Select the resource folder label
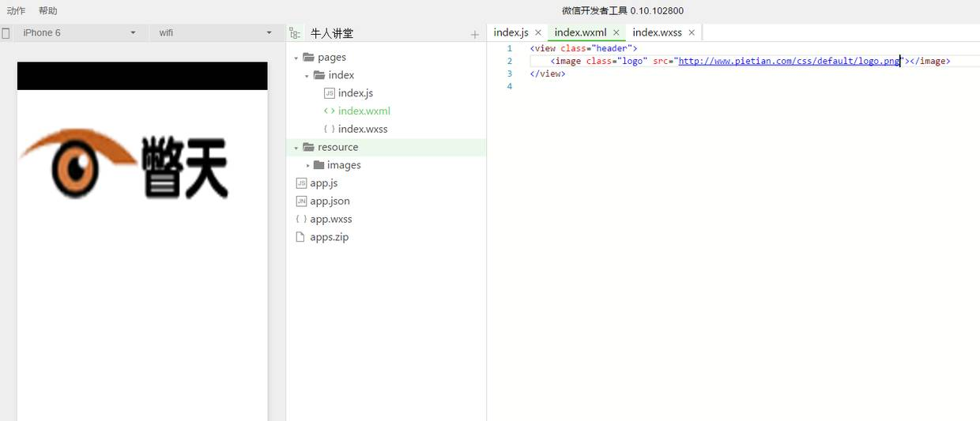 coord(338,148)
